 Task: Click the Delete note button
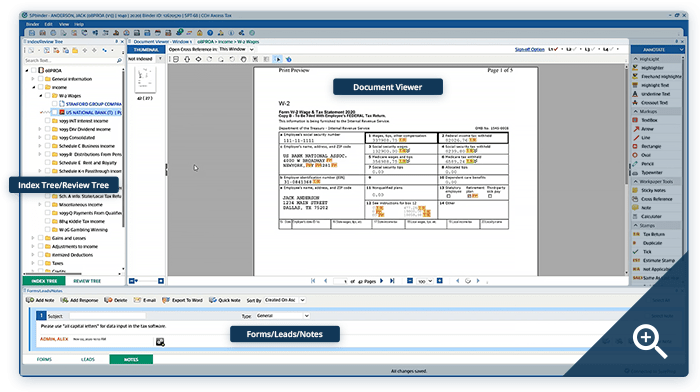tap(116, 300)
